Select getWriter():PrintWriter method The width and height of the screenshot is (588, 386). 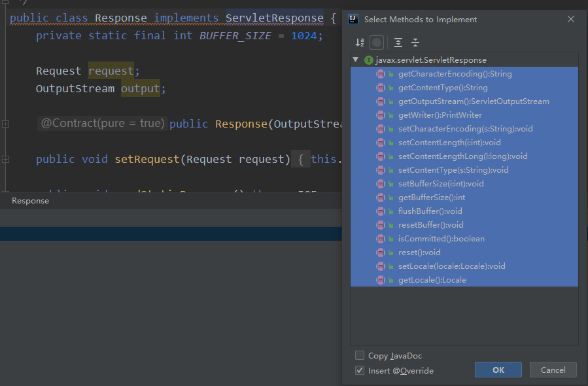[x=464, y=115]
